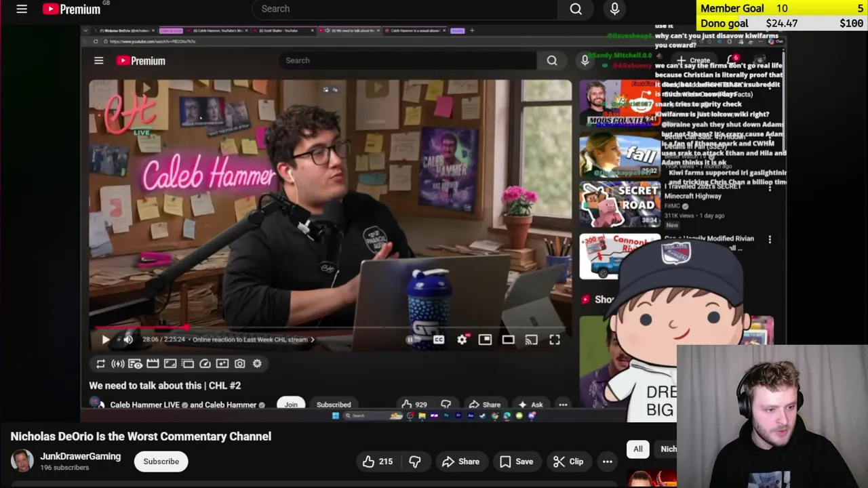Click the outer YouTube Premium logo
Viewport: 868px width, 488px height.
pos(71,9)
